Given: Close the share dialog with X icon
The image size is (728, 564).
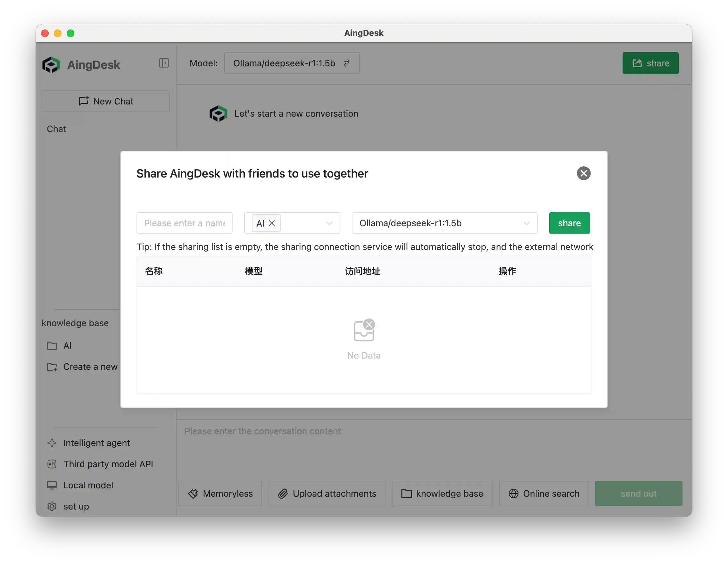Looking at the screenshot, I should (x=583, y=173).
